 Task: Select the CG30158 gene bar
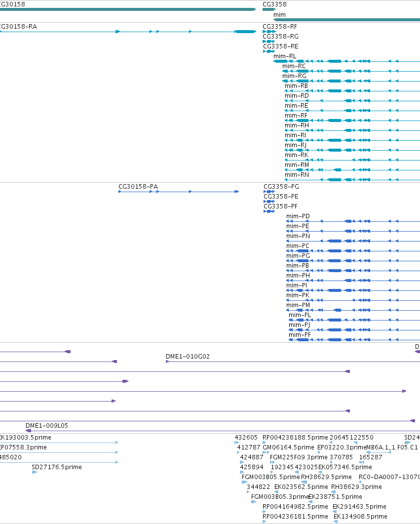click(x=128, y=9)
